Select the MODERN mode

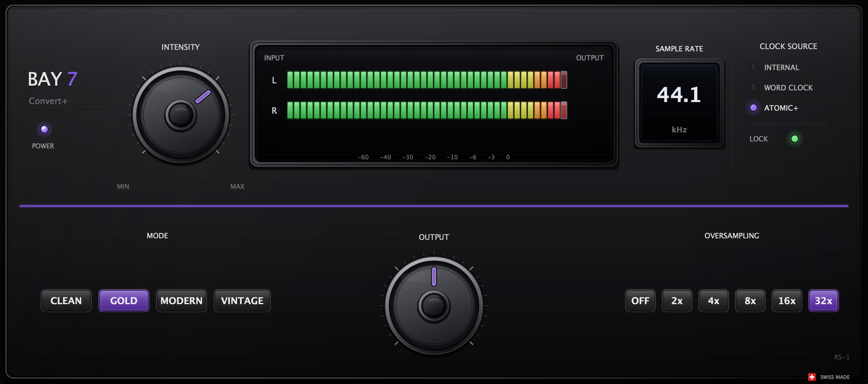tap(181, 301)
